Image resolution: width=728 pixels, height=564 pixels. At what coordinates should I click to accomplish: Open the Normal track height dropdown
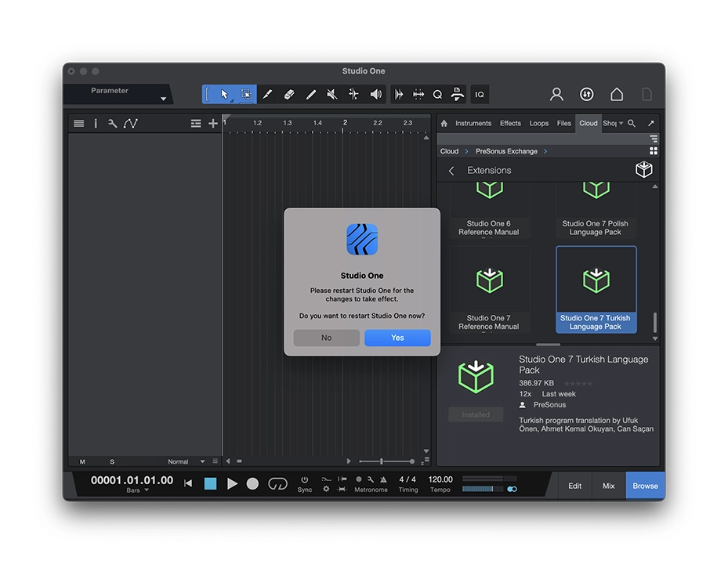coord(202,461)
